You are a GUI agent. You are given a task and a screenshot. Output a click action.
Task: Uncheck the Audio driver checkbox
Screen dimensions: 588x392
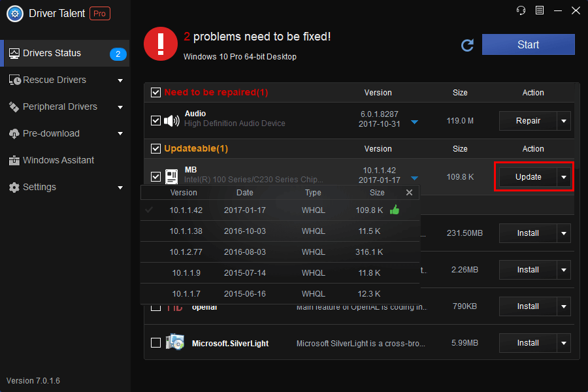point(155,120)
